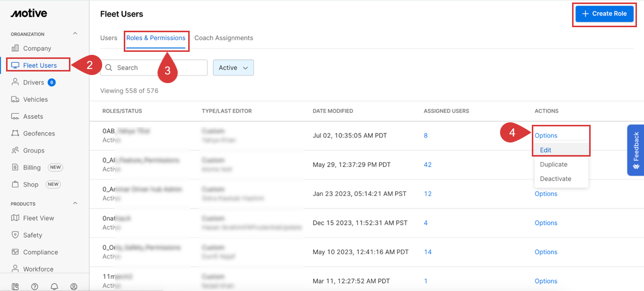
Task: Click the Create Role button
Action: point(605,14)
